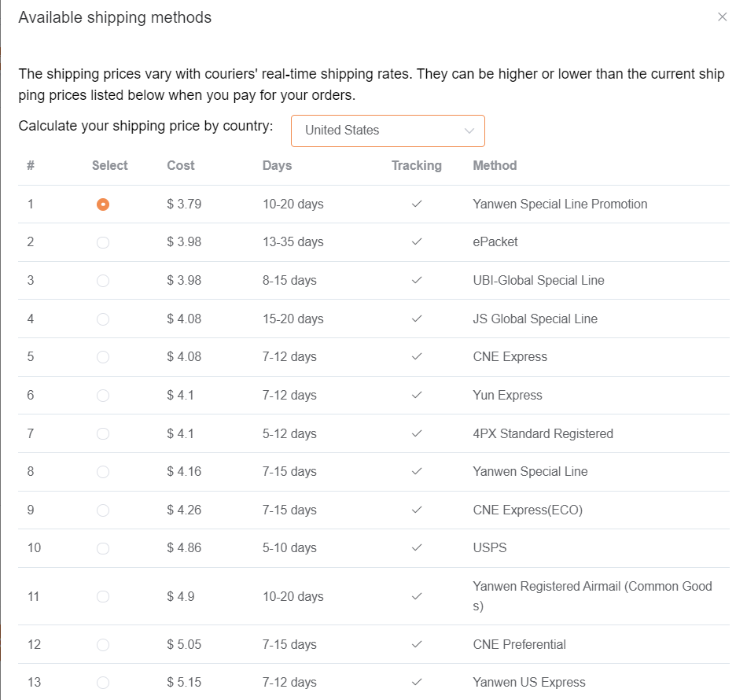Click the tracking checkmark for ePacket
Viewport: 747px width, 700px height.
pos(417,241)
